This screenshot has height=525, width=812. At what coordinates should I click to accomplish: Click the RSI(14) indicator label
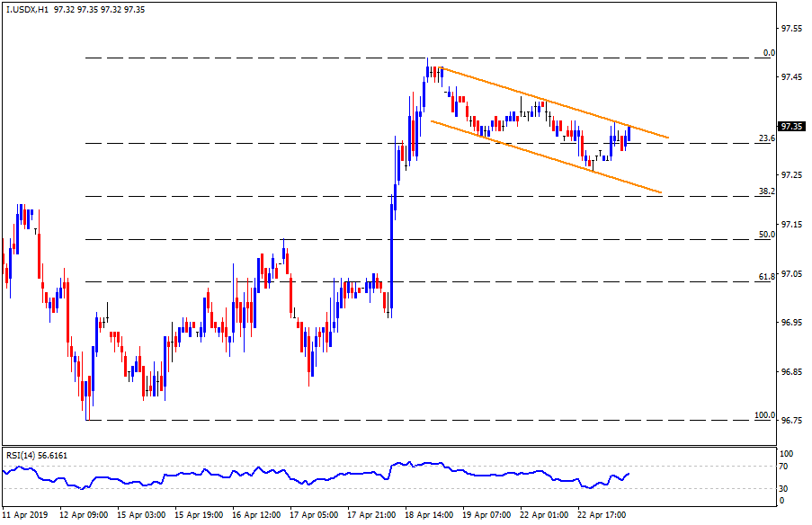tap(36, 456)
